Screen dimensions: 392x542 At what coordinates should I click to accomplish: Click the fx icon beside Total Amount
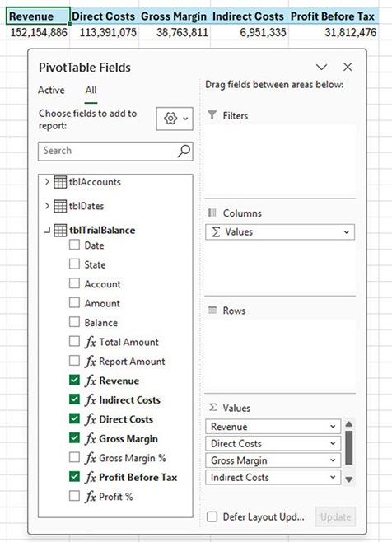click(x=91, y=342)
